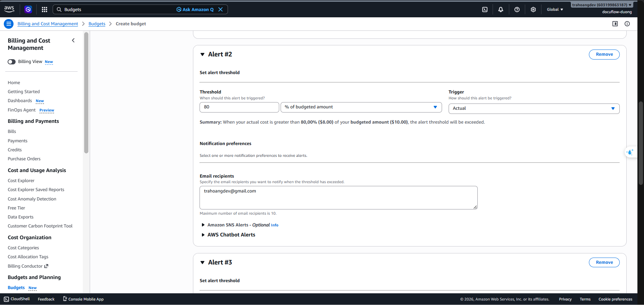Clear the Budgets search with the X icon
Image resolution: width=644 pixels, height=305 pixels.
coord(220,9)
